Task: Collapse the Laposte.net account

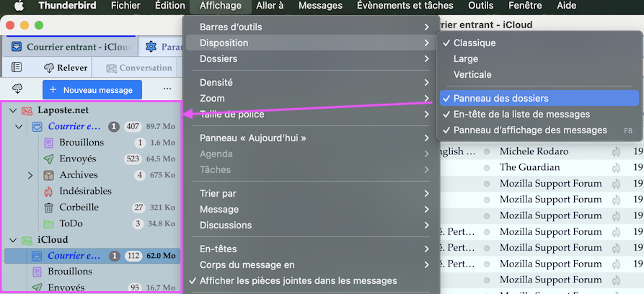Action: [x=12, y=110]
